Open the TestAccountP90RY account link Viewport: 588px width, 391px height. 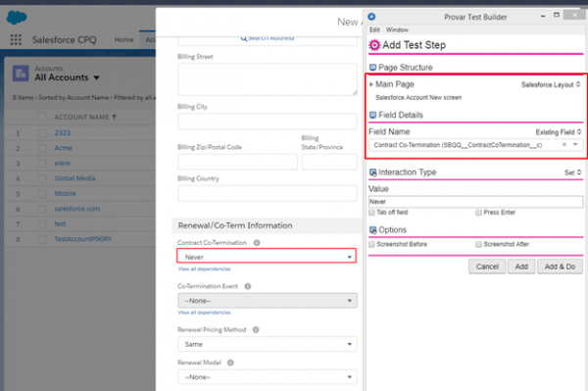tap(83, 239)
